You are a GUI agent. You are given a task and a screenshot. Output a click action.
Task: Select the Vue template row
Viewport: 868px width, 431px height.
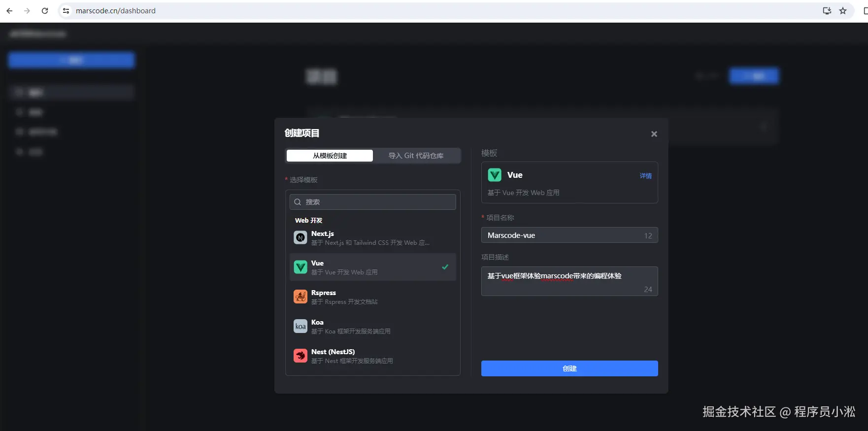tap(373, 267)
